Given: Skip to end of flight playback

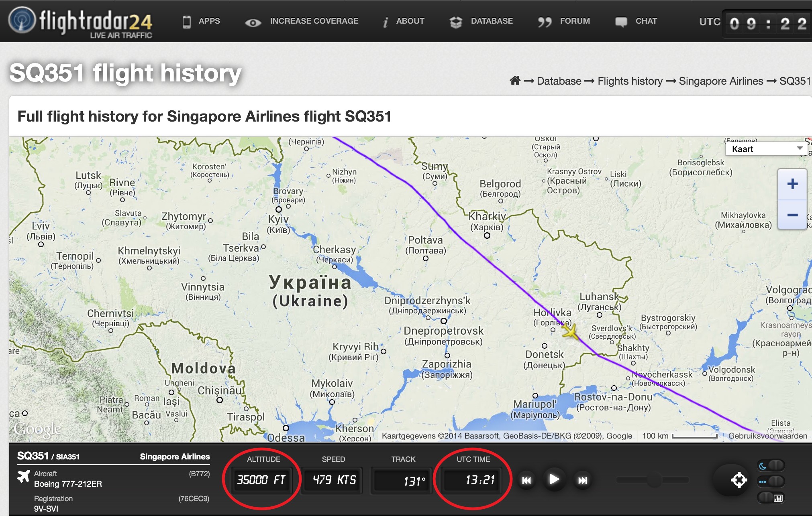Looking at the screenshot, I should coord(582,480).
